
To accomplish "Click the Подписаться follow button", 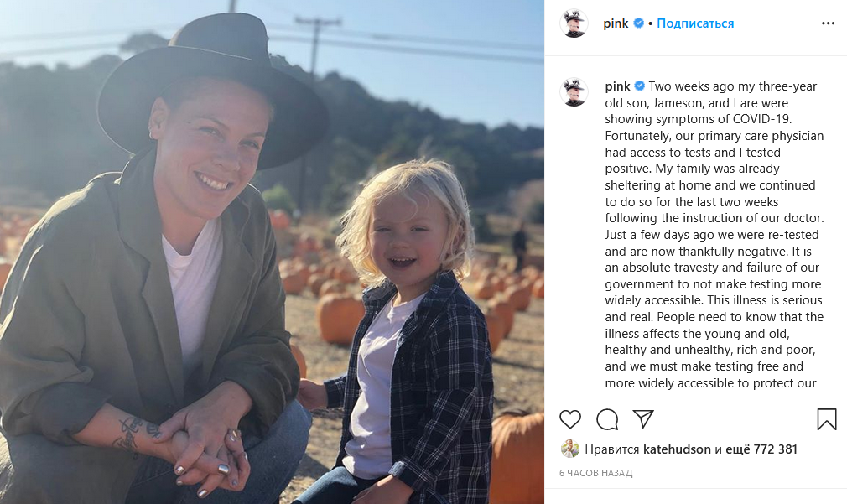I will [x=695, y=23].
